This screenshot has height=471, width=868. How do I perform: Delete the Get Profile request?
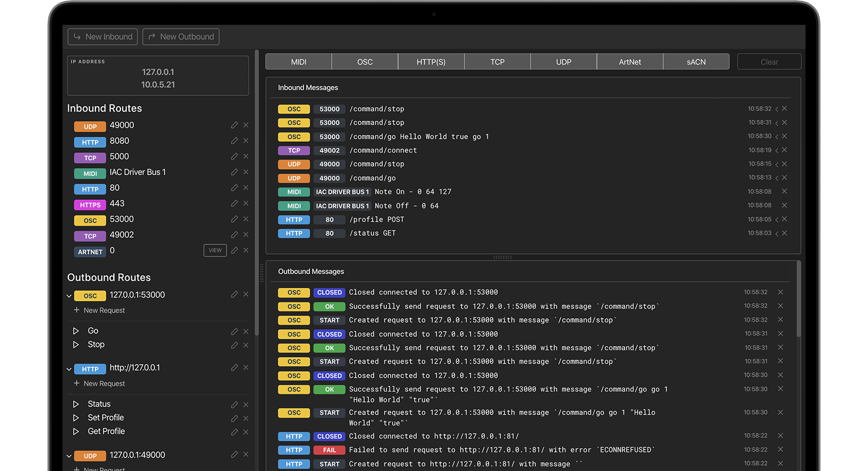pos(246,432)
